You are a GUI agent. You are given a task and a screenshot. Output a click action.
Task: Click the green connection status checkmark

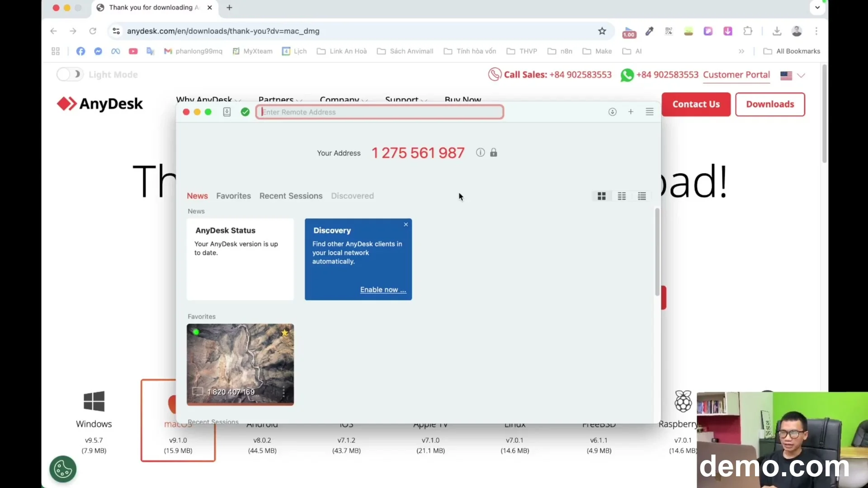coord(245,112)
